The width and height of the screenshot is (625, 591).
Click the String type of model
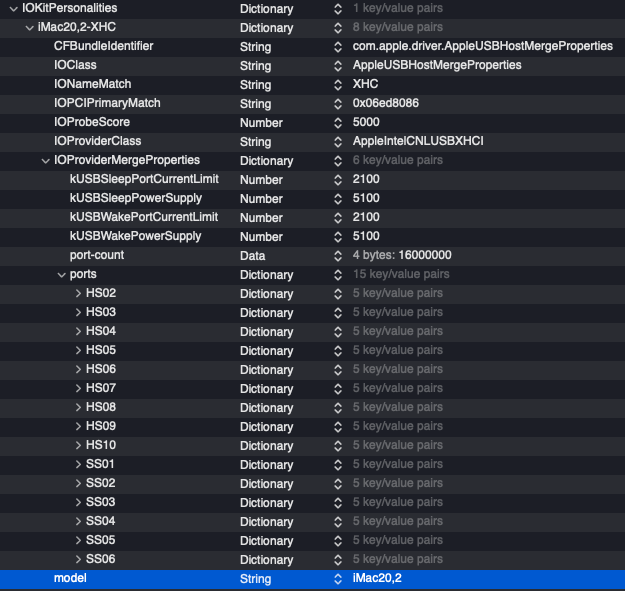tap(256, 579)
